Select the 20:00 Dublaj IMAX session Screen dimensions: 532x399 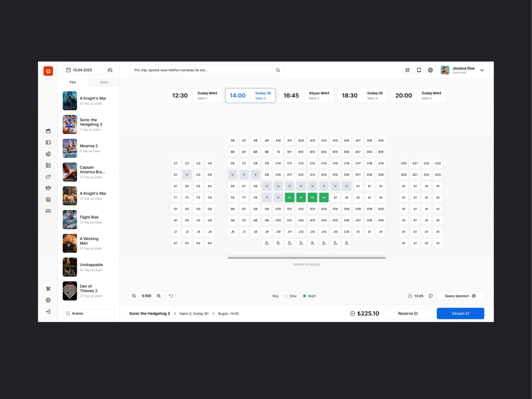(418, 96)
